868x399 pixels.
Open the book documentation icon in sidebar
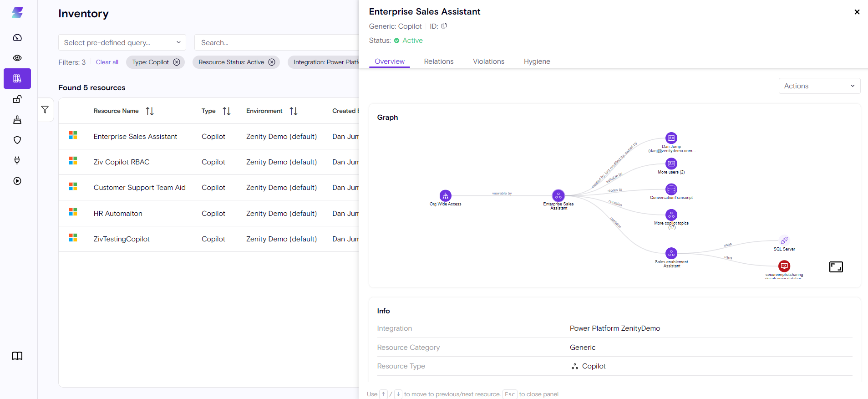coord(17,356)
